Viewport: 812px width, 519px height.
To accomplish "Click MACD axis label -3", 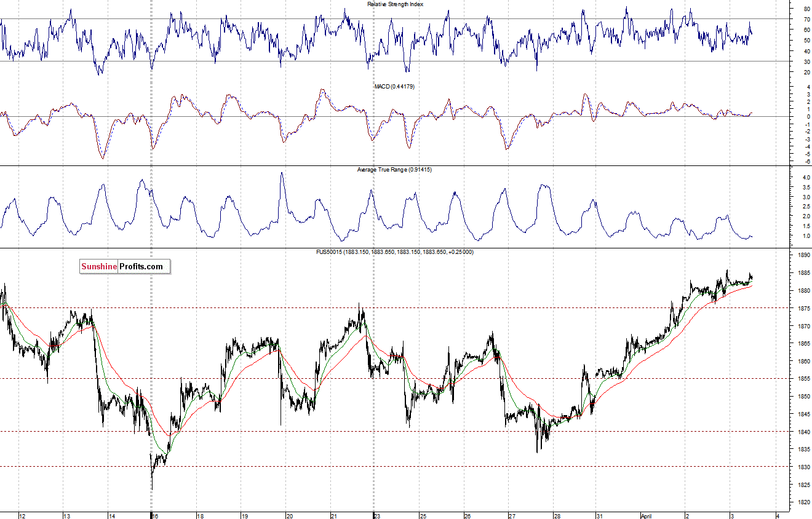I will pyautogui.click(x=806, y=140).
